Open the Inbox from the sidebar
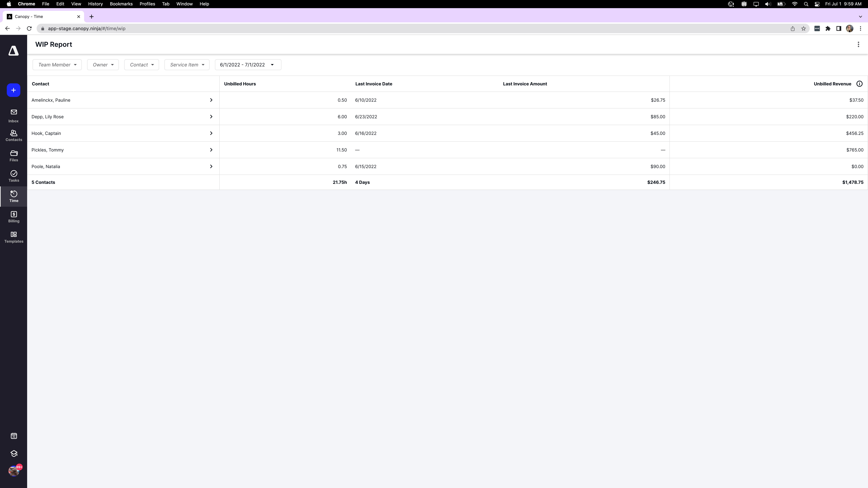868x488 pixels. click(x=14, y=115)
